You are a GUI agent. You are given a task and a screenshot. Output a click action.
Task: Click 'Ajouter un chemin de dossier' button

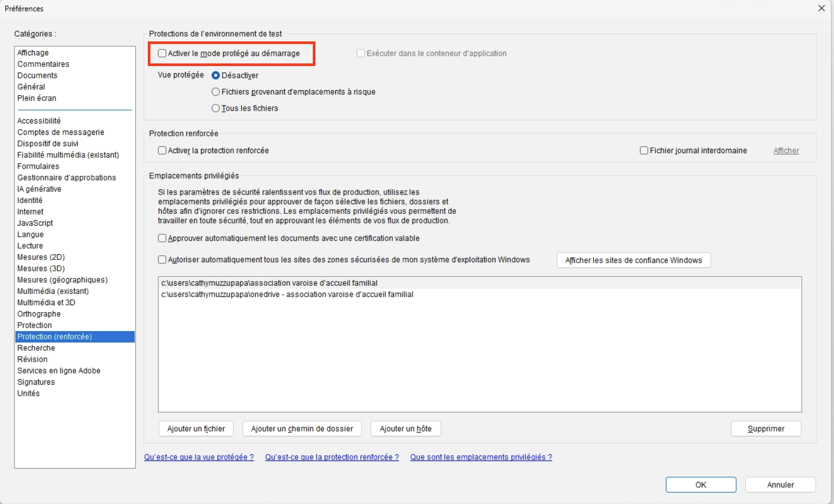[302, 429]
